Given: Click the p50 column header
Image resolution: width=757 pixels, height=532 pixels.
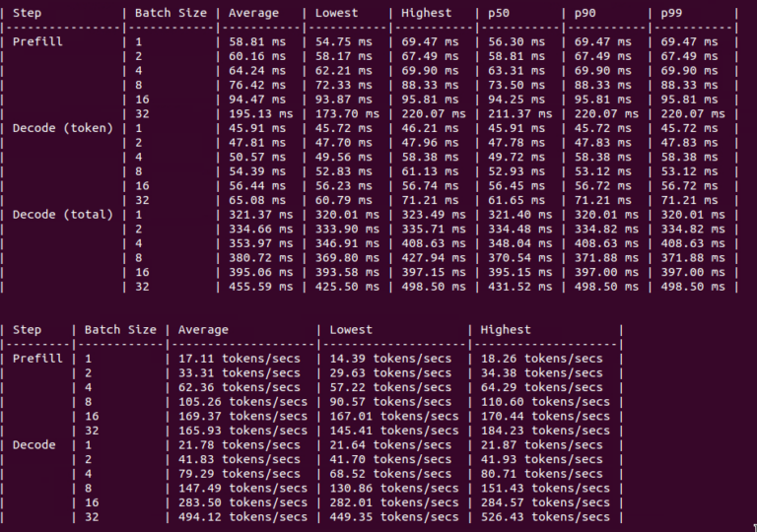Looking at the screenshot, I should click(x=499, y=13).
